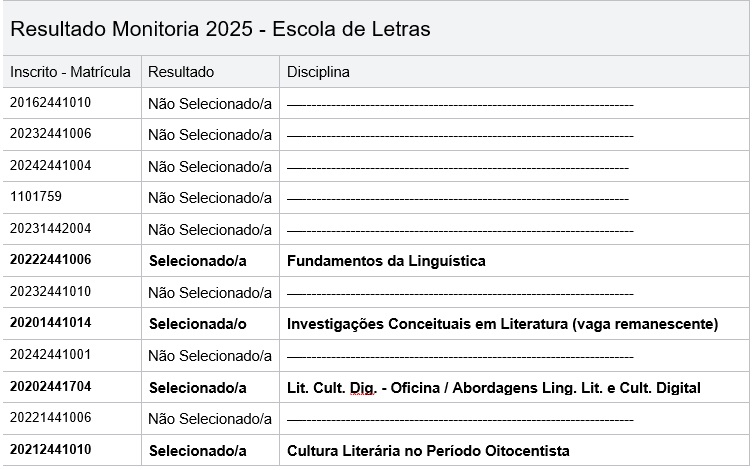Select the cell with matrícula 1101759
752x470 pixels.
tap(36, 197)
